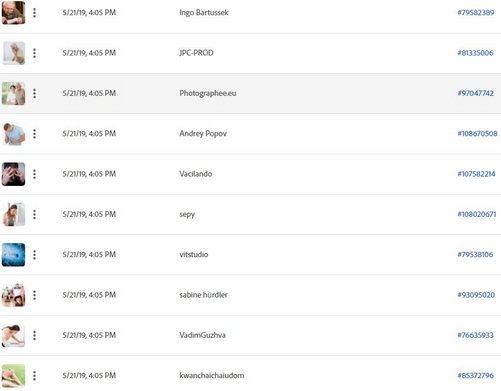Open the three-dot menu for sepy row

(34, 214)
